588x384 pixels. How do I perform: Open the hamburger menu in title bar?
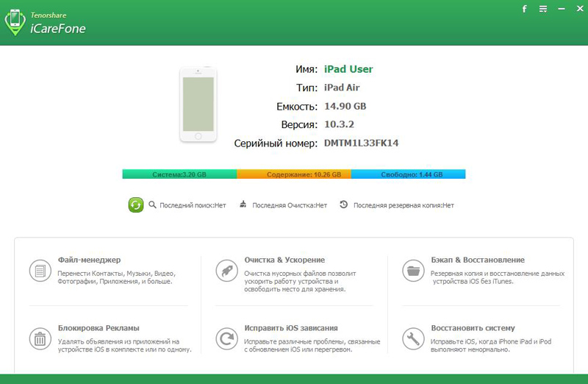pyautogui.click(x=543, y=9)
